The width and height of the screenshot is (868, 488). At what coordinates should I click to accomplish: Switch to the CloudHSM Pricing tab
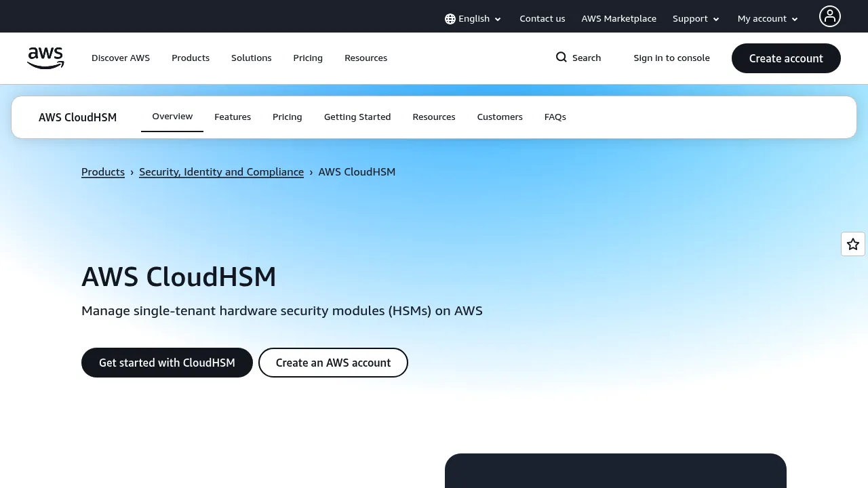288,117
